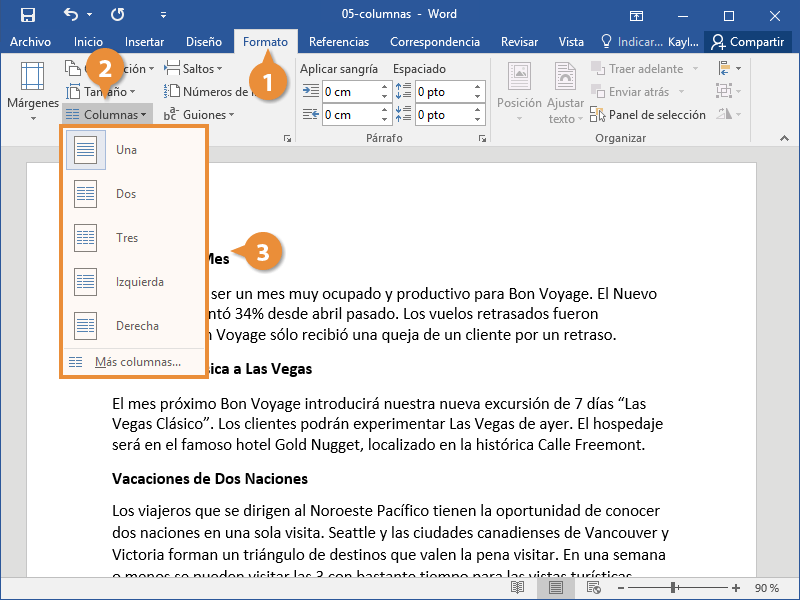Click the right indent value field

(351, 115)
